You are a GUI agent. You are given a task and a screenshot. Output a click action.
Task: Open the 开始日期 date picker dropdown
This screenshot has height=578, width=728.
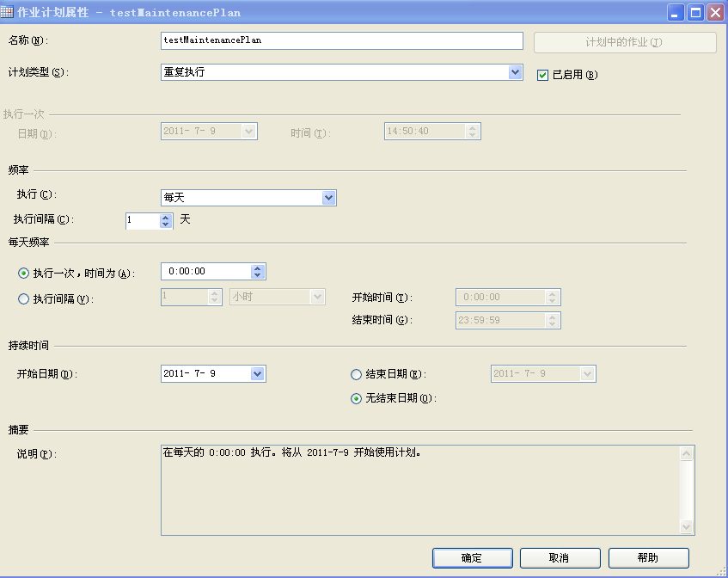click(x=257, y=373)
